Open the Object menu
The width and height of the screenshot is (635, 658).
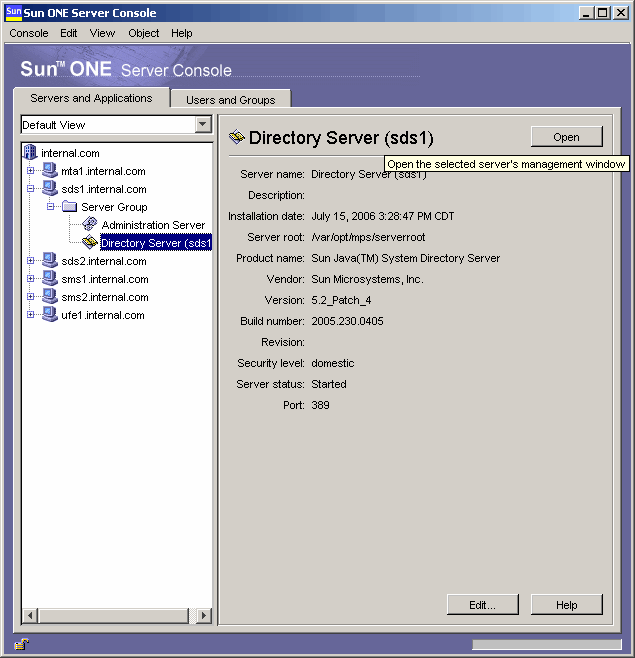point(143,33)
